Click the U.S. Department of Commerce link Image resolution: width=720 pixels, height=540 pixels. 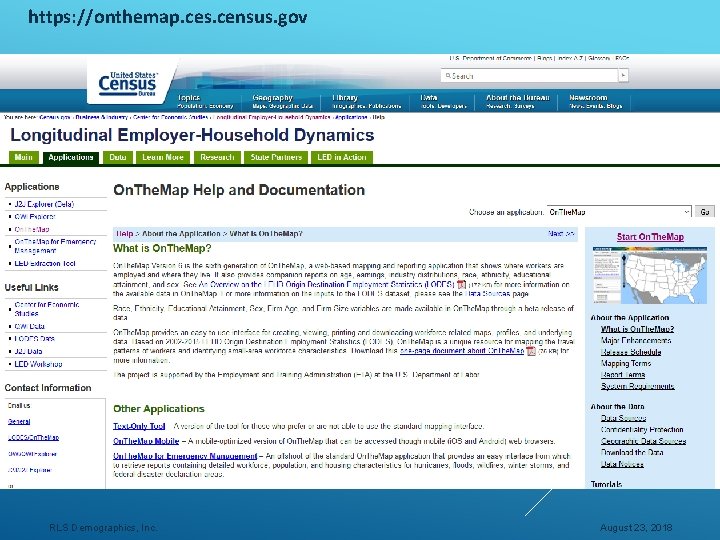(490, 58)
